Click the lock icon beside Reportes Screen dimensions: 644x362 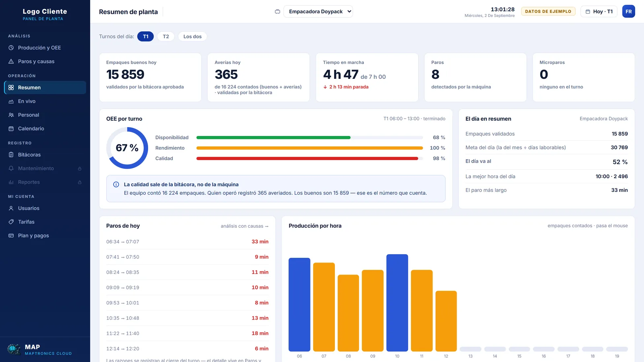[80, 182]
